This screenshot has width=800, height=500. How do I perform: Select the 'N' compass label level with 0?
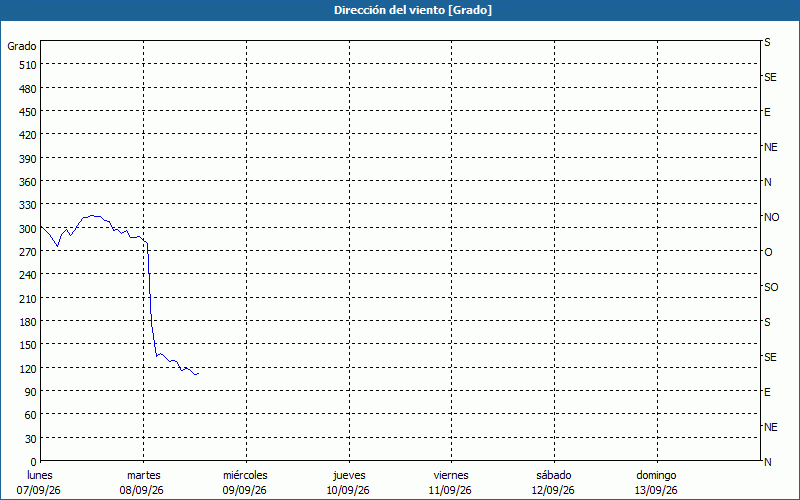[x=767, y=462]
